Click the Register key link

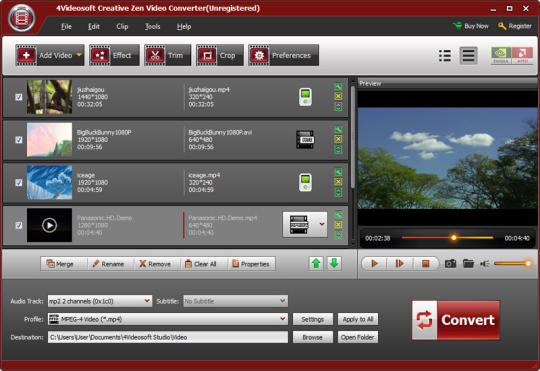point(515,26)
